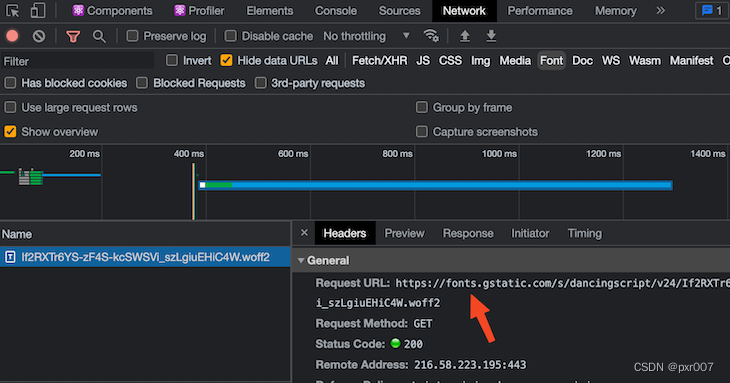Open the Elements tab
This screenshot has height=383, width=730.
click(270, 11)
